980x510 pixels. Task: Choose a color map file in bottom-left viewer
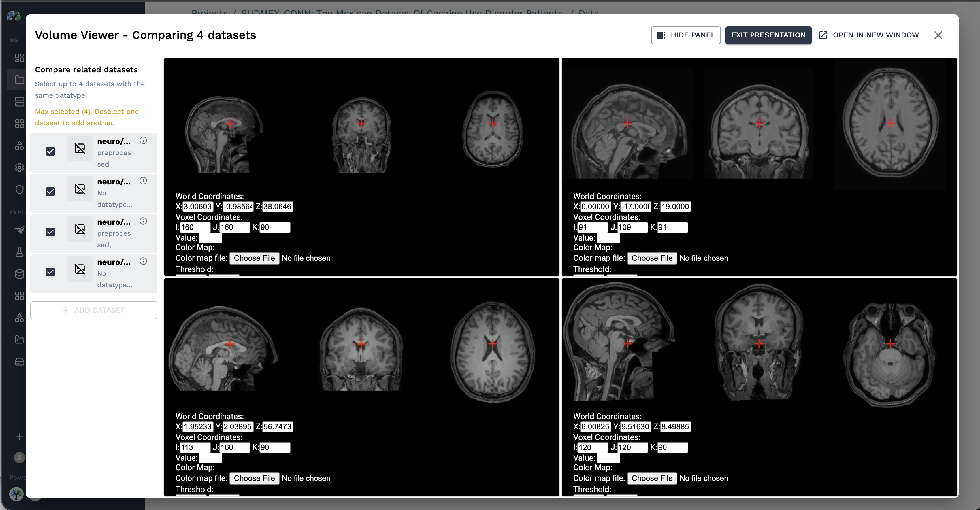(254, 478)
